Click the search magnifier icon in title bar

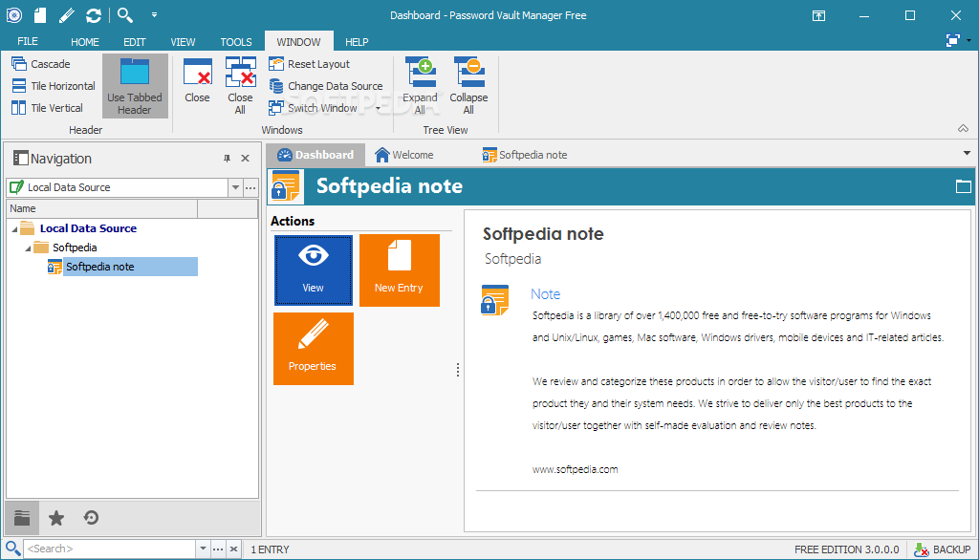125,15
